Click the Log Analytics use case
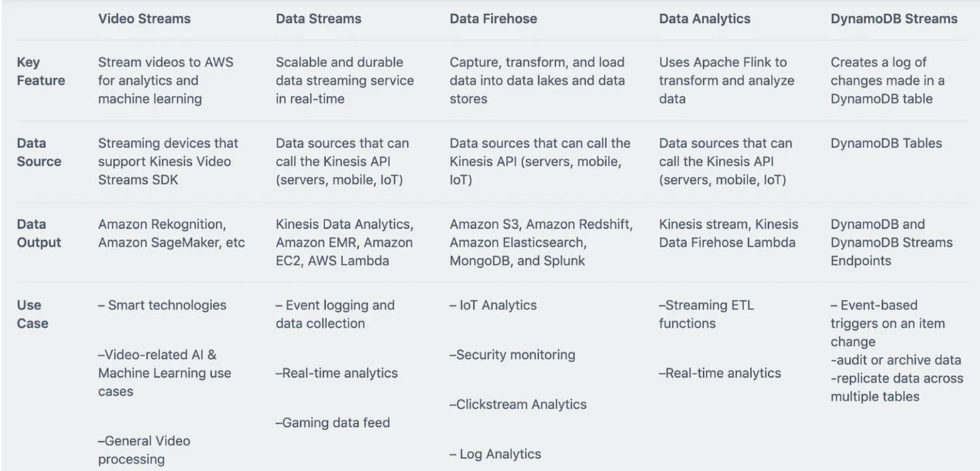Viewport: 980px width, 471px height. (496, 454)
